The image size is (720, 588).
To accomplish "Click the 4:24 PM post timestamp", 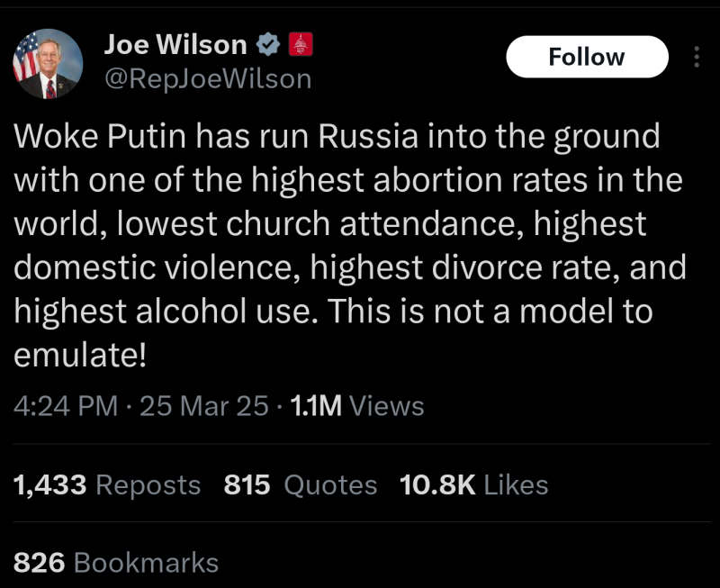I will click(66, 406).
